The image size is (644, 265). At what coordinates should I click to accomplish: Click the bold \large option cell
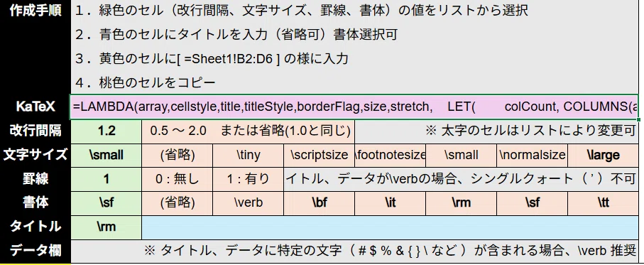tap(604, 155)
